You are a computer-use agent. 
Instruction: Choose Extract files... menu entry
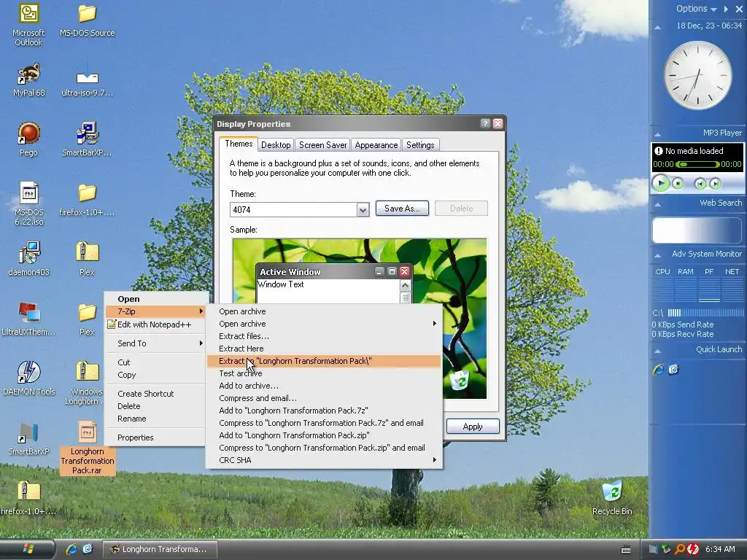324,336
